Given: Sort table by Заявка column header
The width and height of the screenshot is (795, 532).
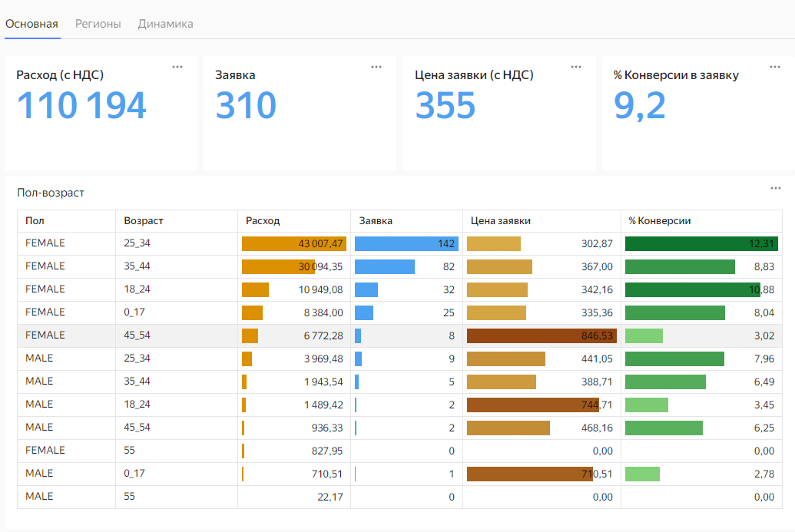Looking at the screenshot, I should pos(376,221).
